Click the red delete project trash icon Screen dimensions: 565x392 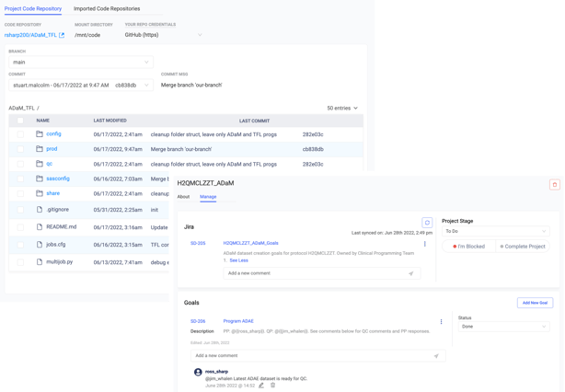(554, 185)
